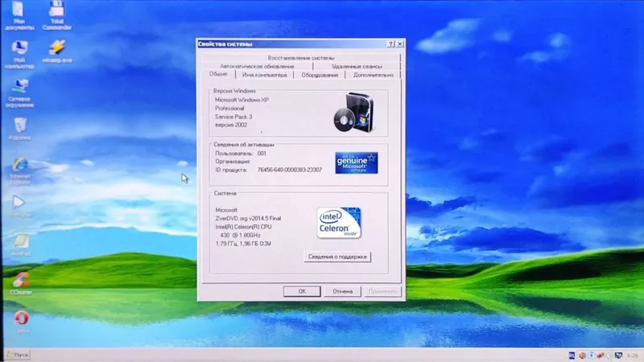Click the Отмена button
The height and width of the screenshot is (362, 644).
pos(343,291)
